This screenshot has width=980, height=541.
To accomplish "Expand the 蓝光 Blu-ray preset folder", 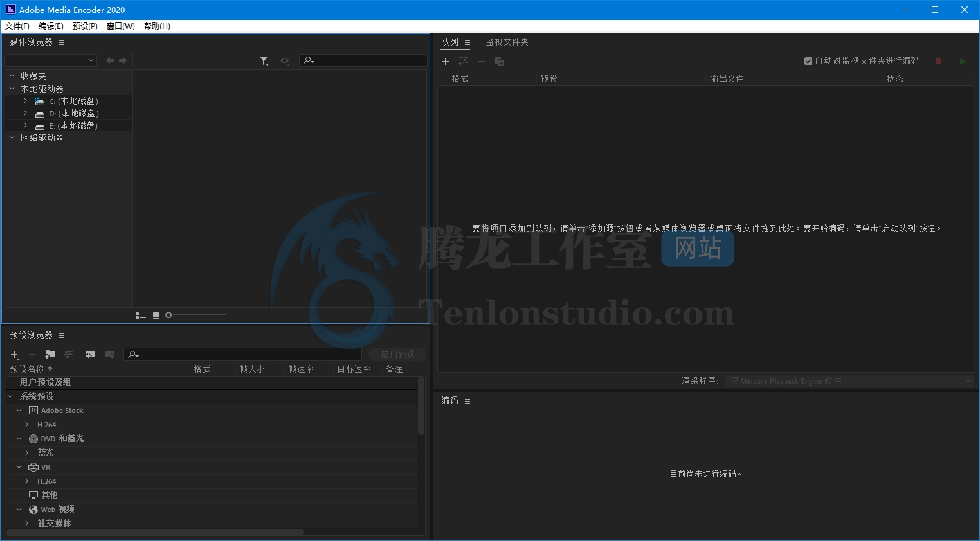I will [26, 453].
